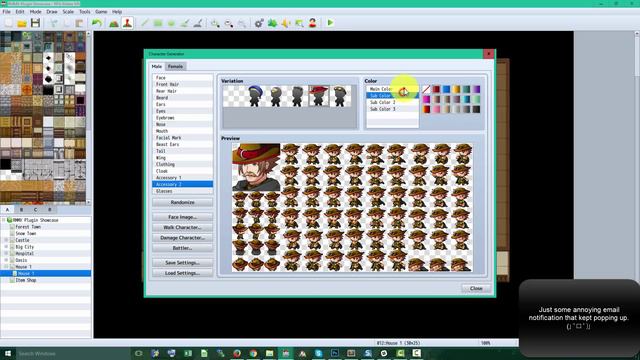Screen dimensions: 640x360
Task: Click the Save Project floppy icon
Action: point(35,23)
